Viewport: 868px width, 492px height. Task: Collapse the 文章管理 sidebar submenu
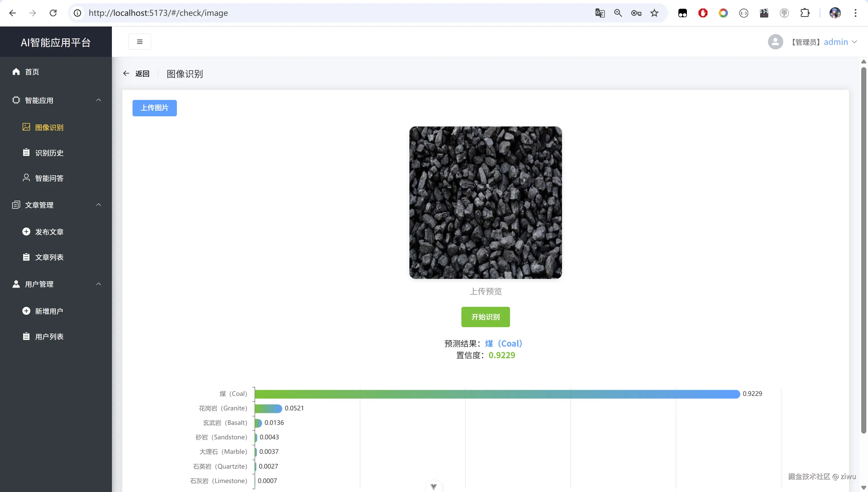tap(98, 205)
